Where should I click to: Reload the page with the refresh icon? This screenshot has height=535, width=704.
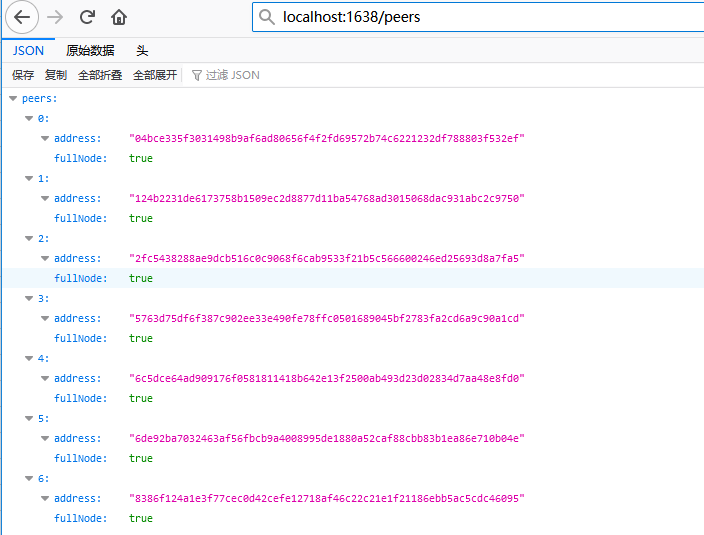(87, 17)
